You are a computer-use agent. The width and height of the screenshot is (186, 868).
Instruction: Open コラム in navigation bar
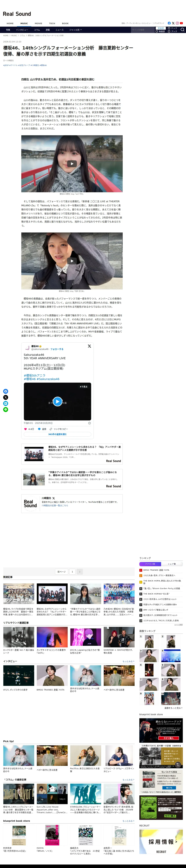point(37,30)
